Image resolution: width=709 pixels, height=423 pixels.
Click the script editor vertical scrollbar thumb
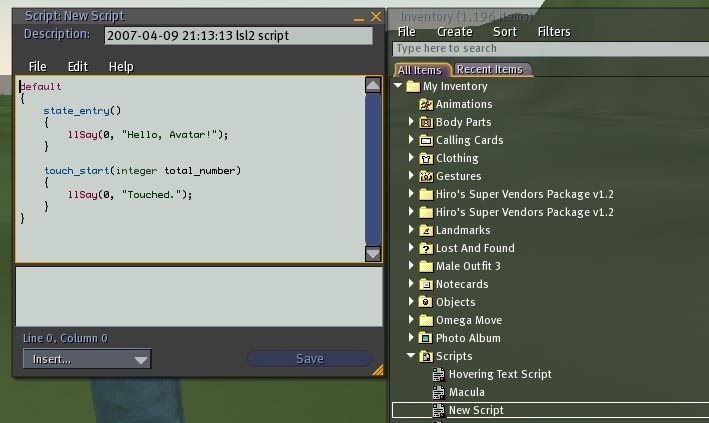[x=373, y=169]
